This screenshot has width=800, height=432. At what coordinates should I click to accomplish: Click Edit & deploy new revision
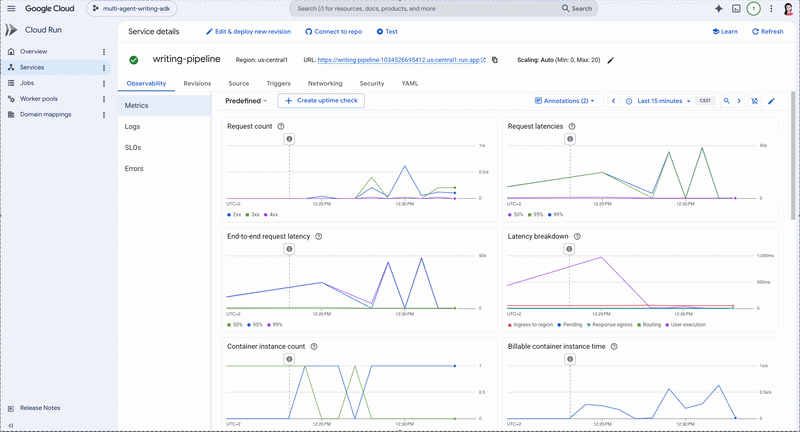point(248,32)
